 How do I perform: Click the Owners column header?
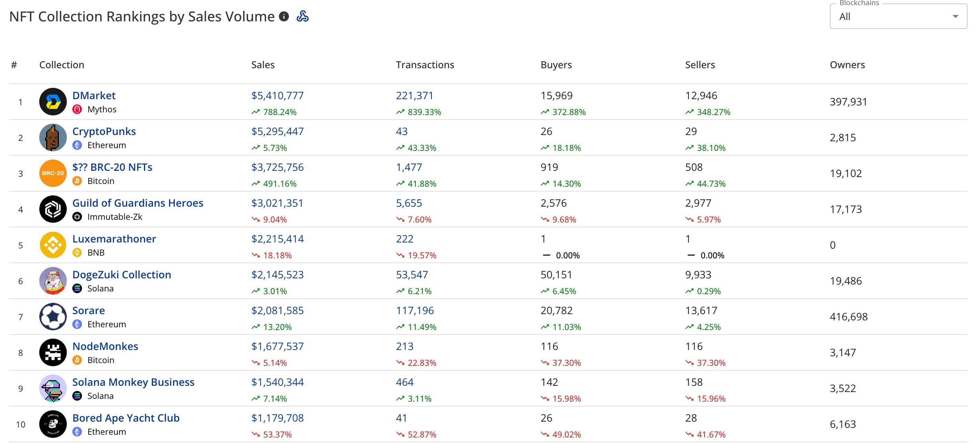click(847, 65)
